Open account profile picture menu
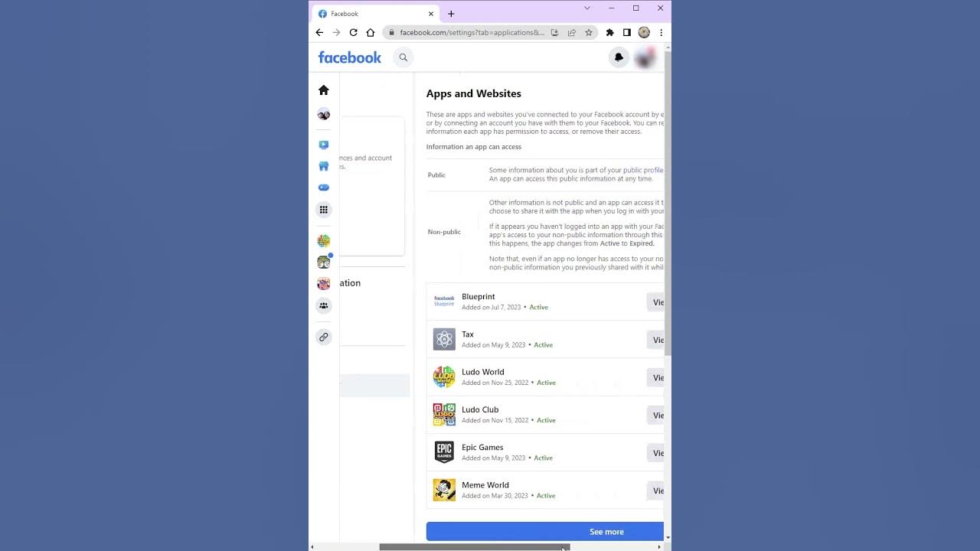 click(645, 57)
